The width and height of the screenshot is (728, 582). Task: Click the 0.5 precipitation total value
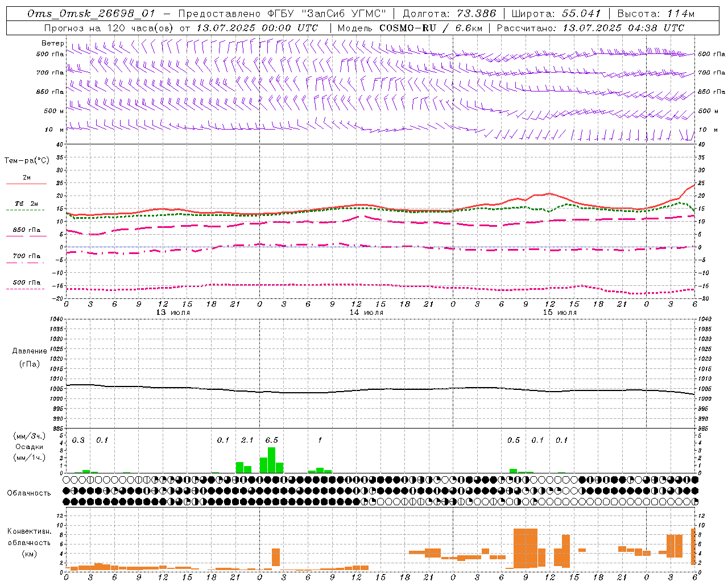514,440
